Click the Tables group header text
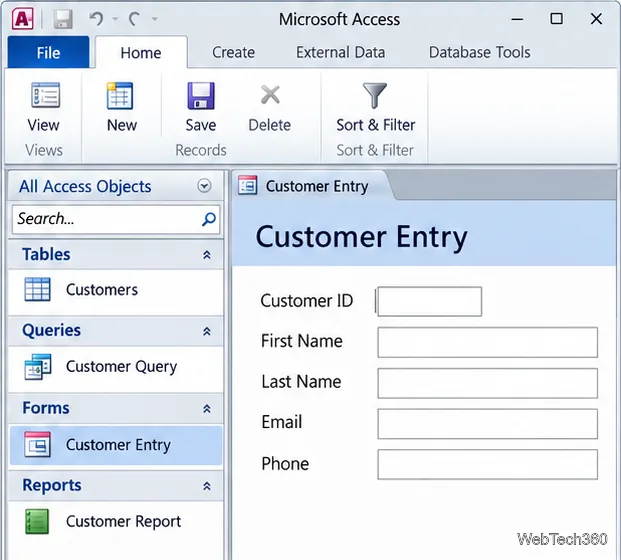 (x=46, y=254)
